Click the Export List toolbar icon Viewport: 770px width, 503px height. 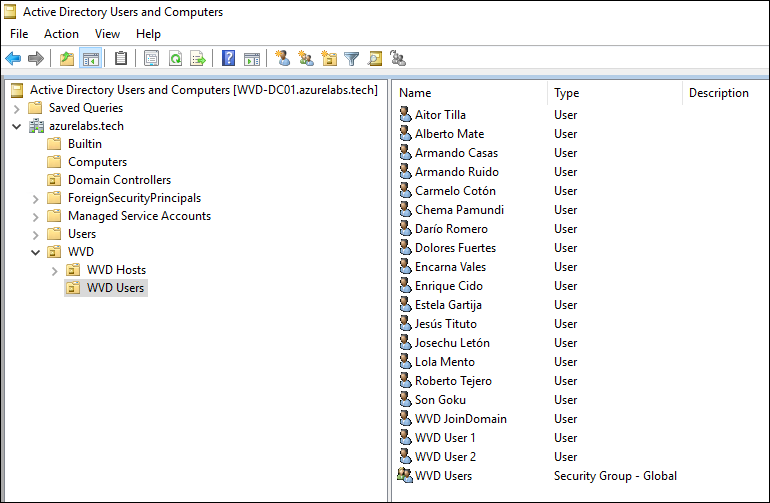[x=198, y=59]
